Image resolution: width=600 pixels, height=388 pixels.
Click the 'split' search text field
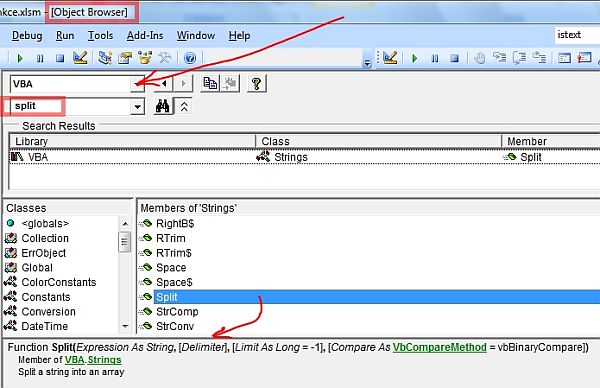click(71, 106)
